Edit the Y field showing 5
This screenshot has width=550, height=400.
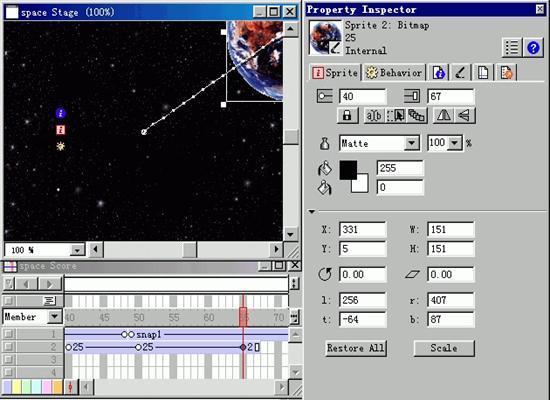click(362, 249)
